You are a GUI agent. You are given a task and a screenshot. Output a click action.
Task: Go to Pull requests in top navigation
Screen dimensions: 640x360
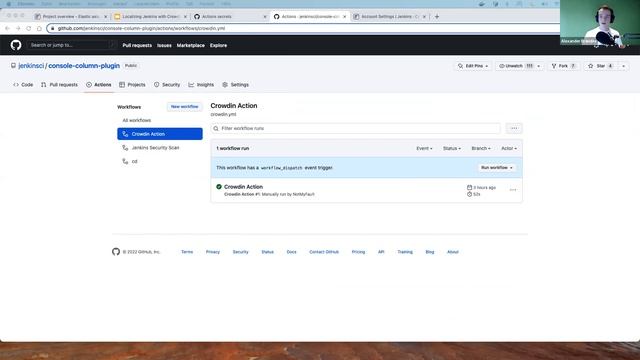(137, 45)
